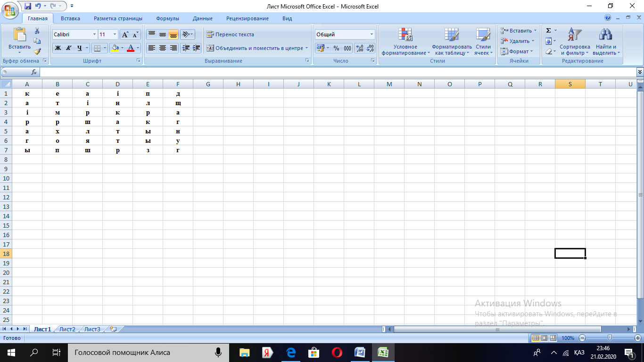Open Найти и выделить menu

pyautogui.click(x=606, y=41)
